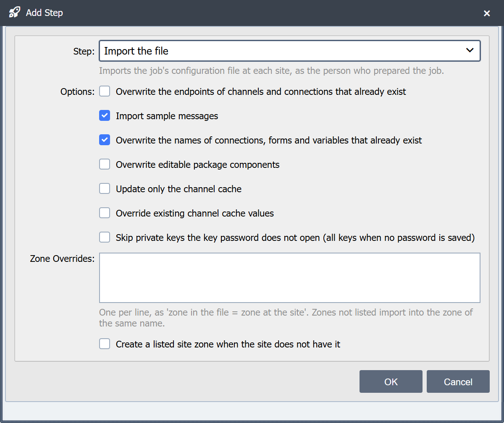Uncheck Import sample messages

105,116
